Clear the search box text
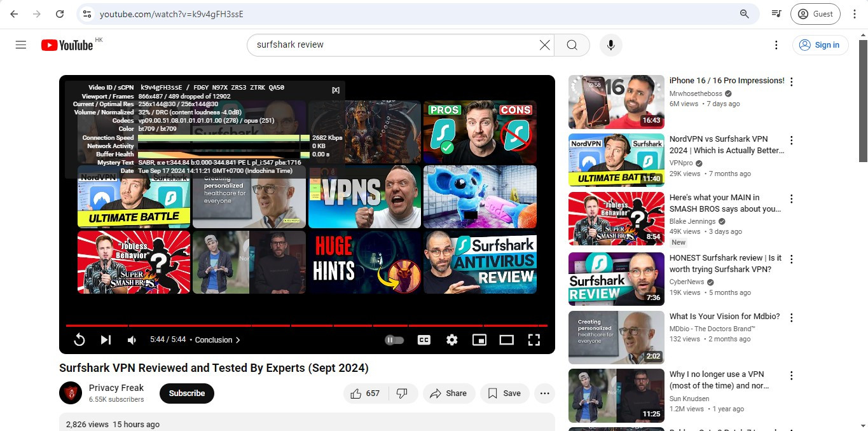This screenshot has height=431, width=868. 545,45
